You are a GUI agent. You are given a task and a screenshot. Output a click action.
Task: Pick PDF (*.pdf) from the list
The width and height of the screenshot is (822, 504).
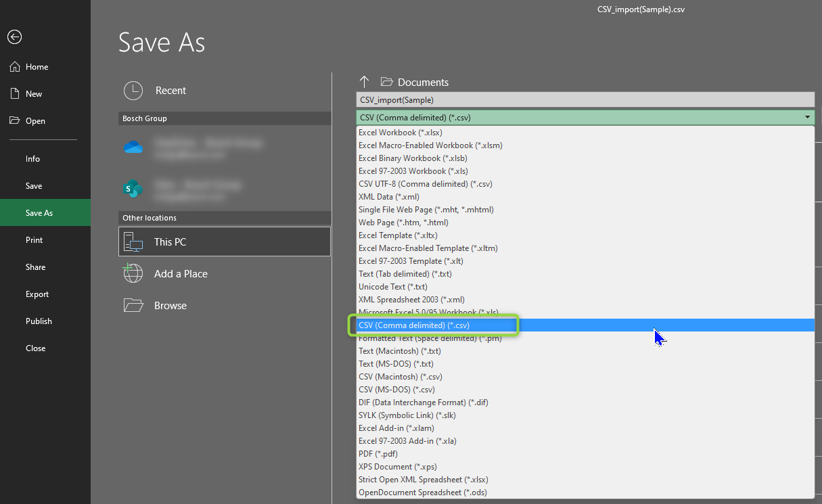(378, 454)
